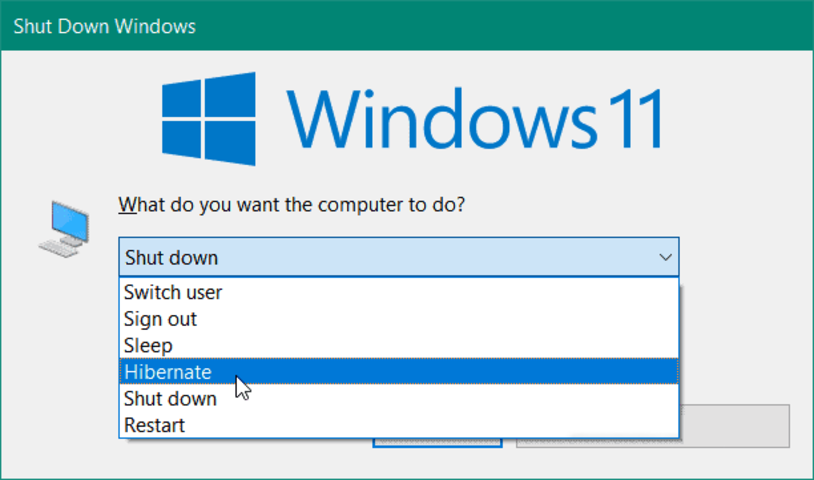Pick Sleep in the power options list
814x480 pixels.
tap(399, 345)
